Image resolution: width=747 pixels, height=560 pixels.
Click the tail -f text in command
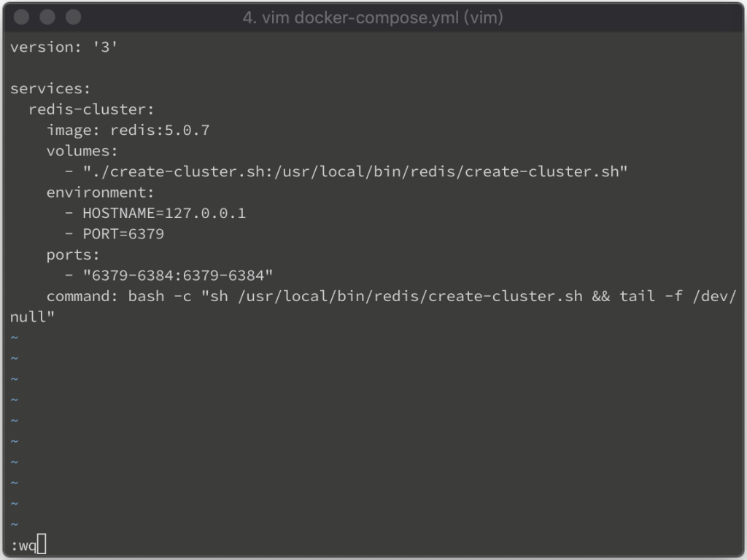tap(651, 297)
